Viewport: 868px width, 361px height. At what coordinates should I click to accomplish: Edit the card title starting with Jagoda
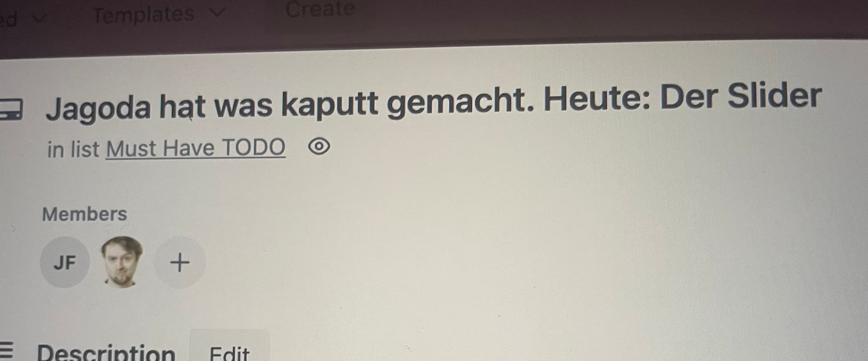pos(433,102)
